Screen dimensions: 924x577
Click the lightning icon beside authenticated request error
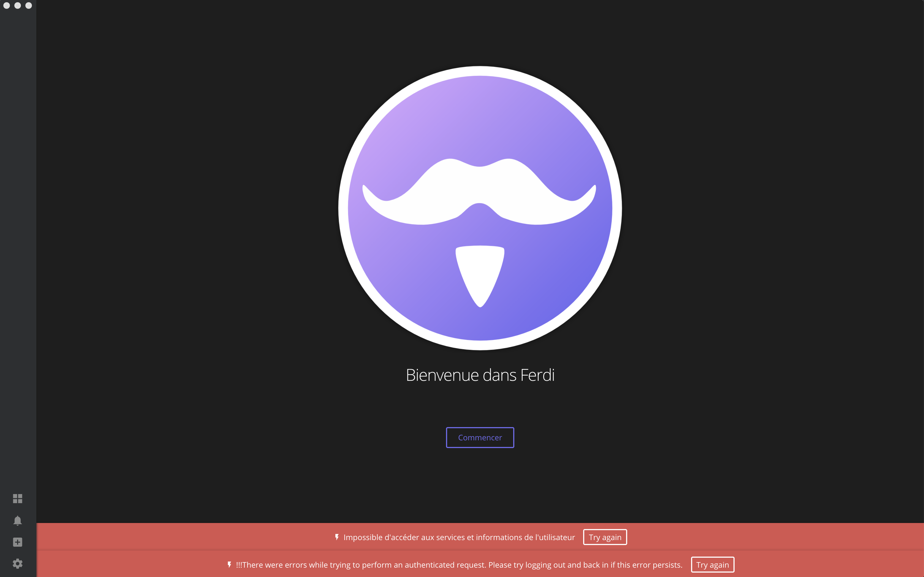click(x=229, y=565)
